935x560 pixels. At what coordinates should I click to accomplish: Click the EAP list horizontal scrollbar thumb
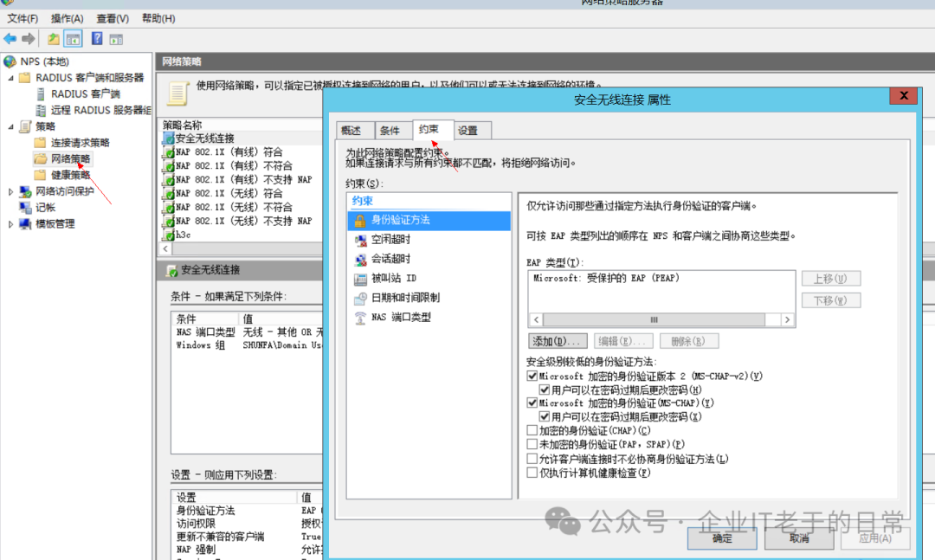point(654,320)
